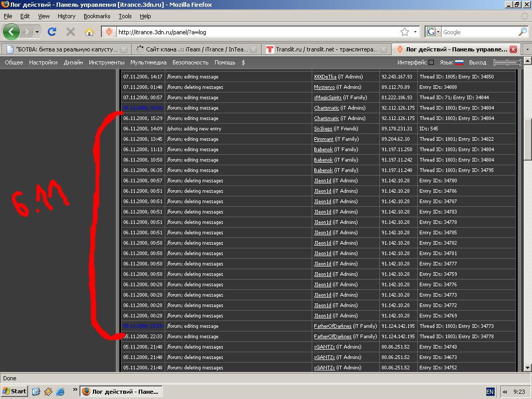532x399 pixels.
Task: Click the Выход logout link
Action: [x=477, y=62]
